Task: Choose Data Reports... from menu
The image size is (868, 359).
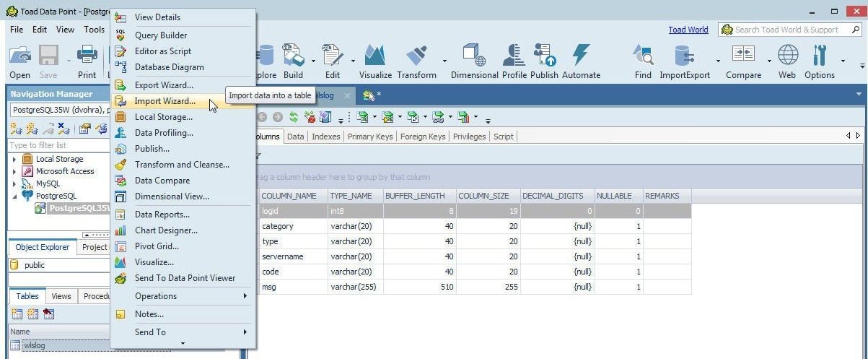Action: point(162,215)
